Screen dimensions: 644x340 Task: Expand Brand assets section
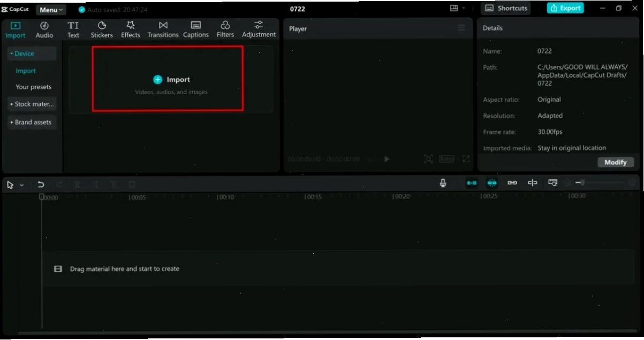pyautogui.click(x=32, y=122)
